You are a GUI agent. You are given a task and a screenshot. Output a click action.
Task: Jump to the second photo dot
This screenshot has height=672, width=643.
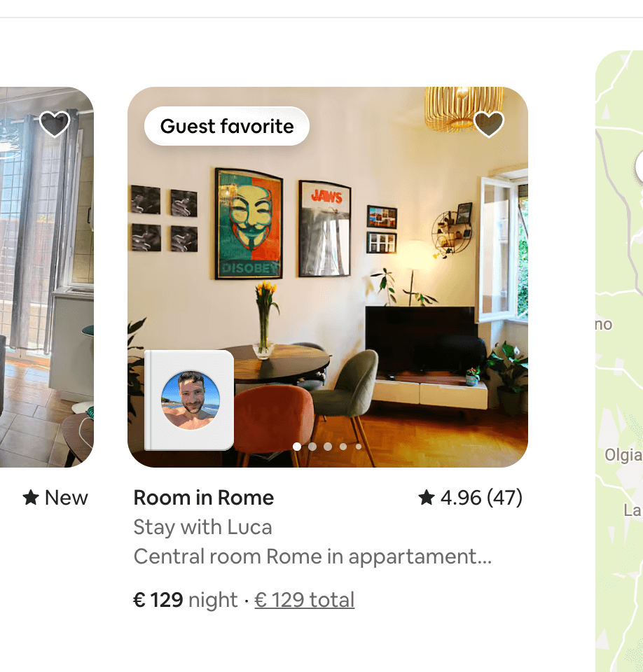(x=312, y=447)
